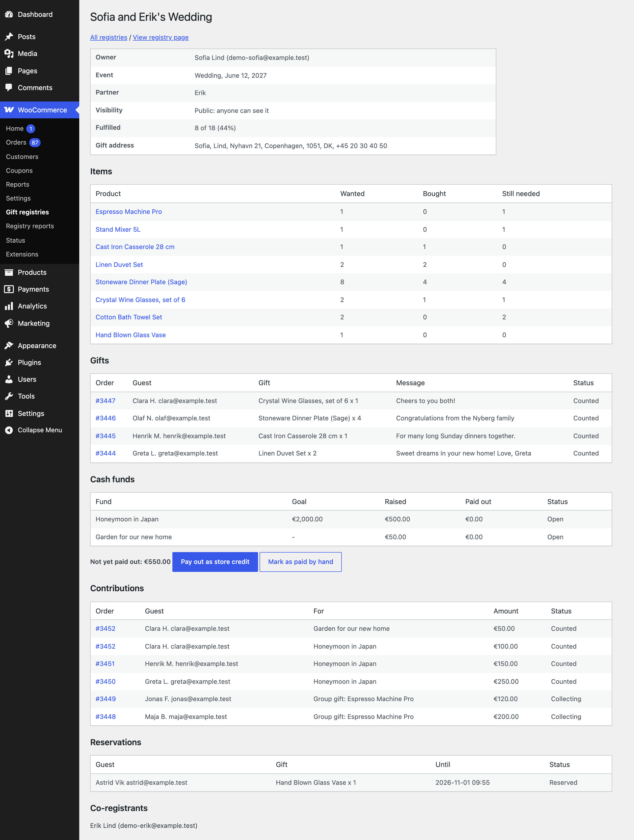Click Pay out as store credit
This screenshot has width=634, height=840.
[x=215, y=562]
